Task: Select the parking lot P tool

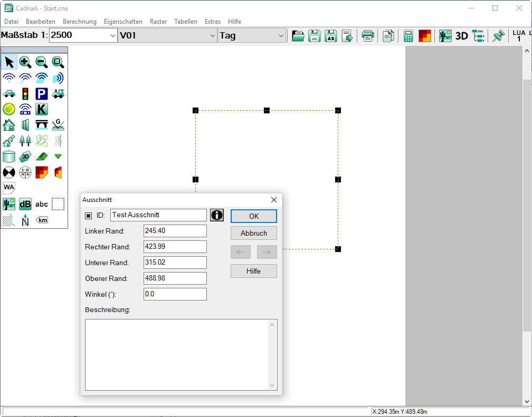Action: (41, 94)
